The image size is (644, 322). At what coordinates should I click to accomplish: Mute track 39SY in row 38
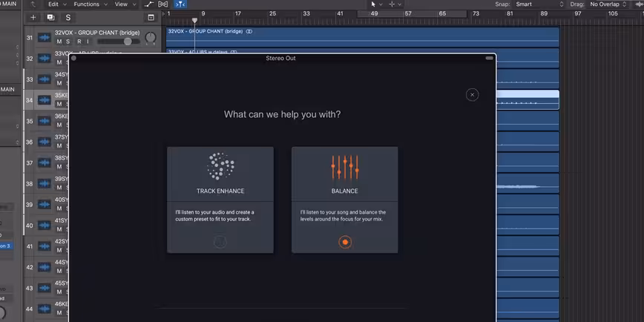point(59,188)
